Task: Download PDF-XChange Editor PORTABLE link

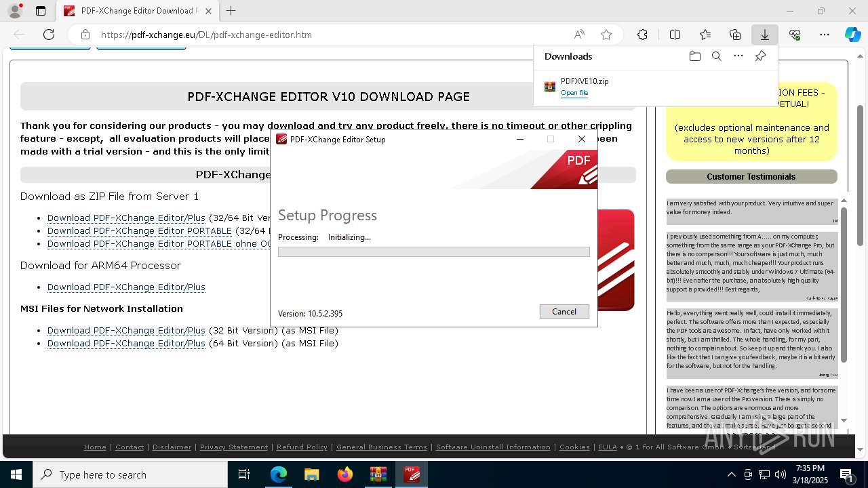Action: point(140,230)
